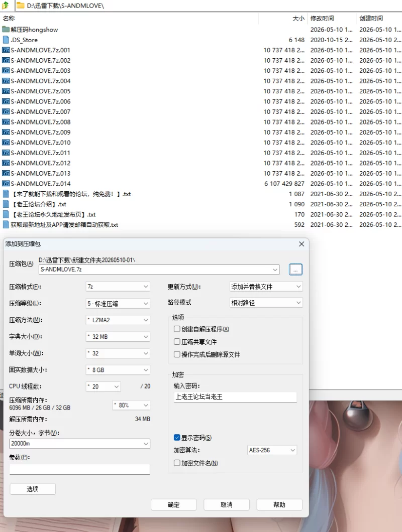
Task: Select the .DS_Store file icon
Action: point(6,40)
